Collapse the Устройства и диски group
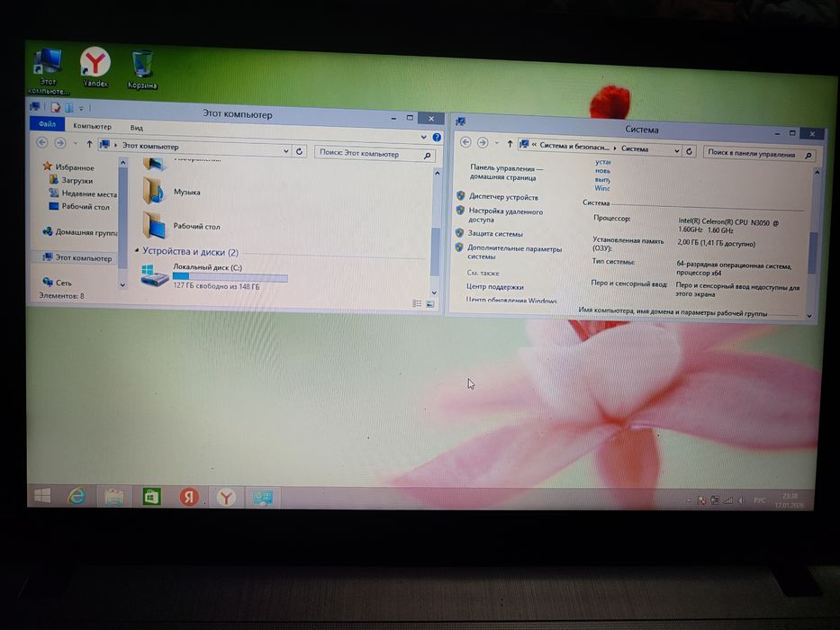This screenshot has width=840, height=630. [x=137, y=250]
